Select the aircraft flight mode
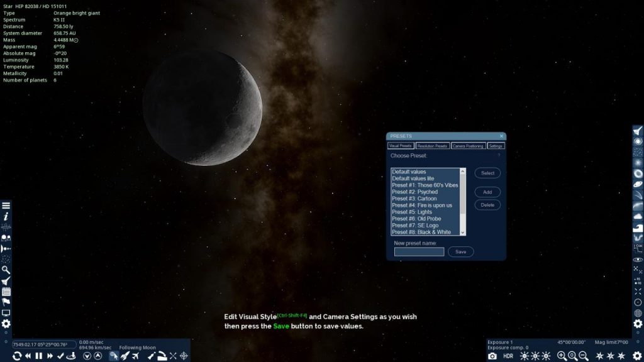This screenshot has height=362, width=644. click(x=135, y=356)
